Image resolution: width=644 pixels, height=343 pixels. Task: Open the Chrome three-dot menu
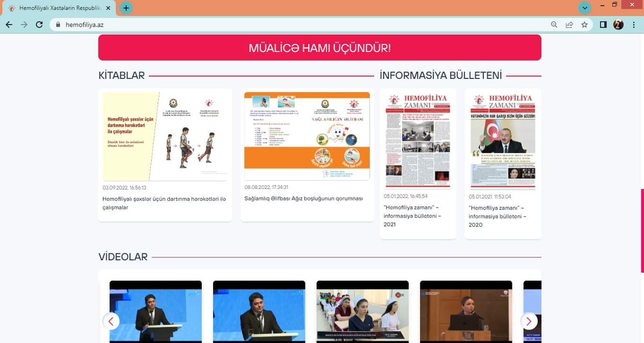click(634, 25)
